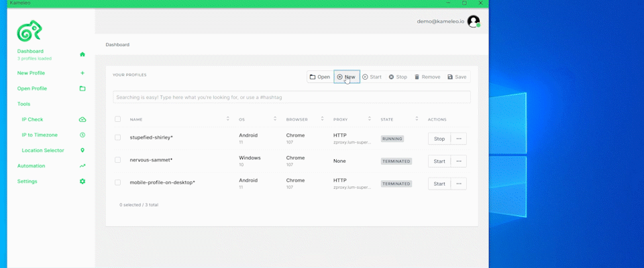The image size is (644, 268).
Task: Click TERMINATED badge of nervous-sammet
Action: 396,161
